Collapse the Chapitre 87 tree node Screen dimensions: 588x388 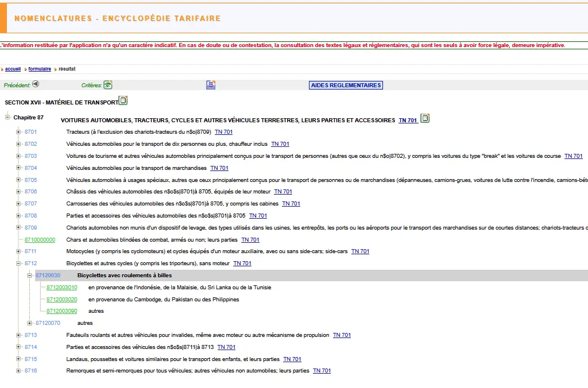7,117
